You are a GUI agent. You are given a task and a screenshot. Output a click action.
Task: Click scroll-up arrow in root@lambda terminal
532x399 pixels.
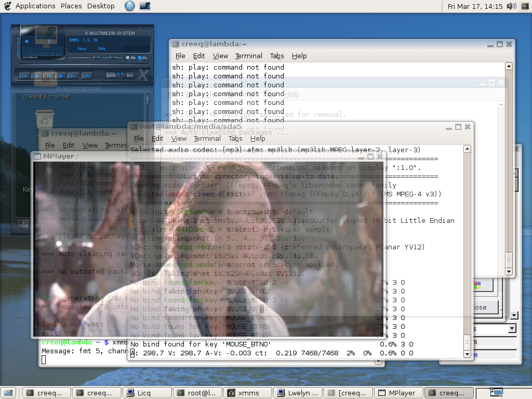467,149
